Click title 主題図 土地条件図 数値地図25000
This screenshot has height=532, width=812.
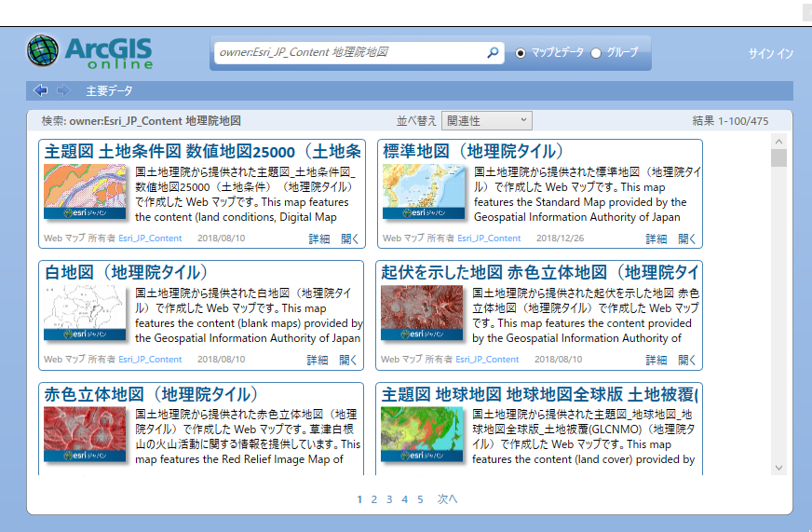pyautogui.click(x=203, y=151)
